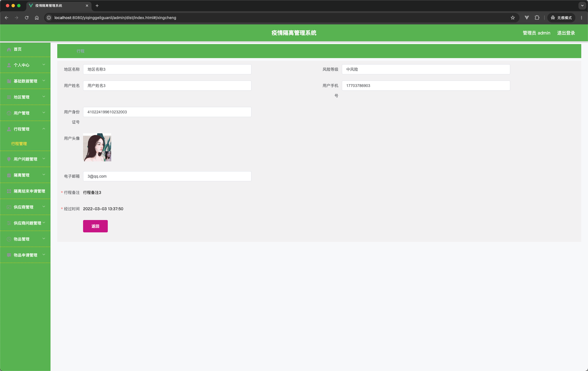Click the user icon beside 行程管理 parent menu
The height and width of the screenshot is (371, 588).
(9, 129)
